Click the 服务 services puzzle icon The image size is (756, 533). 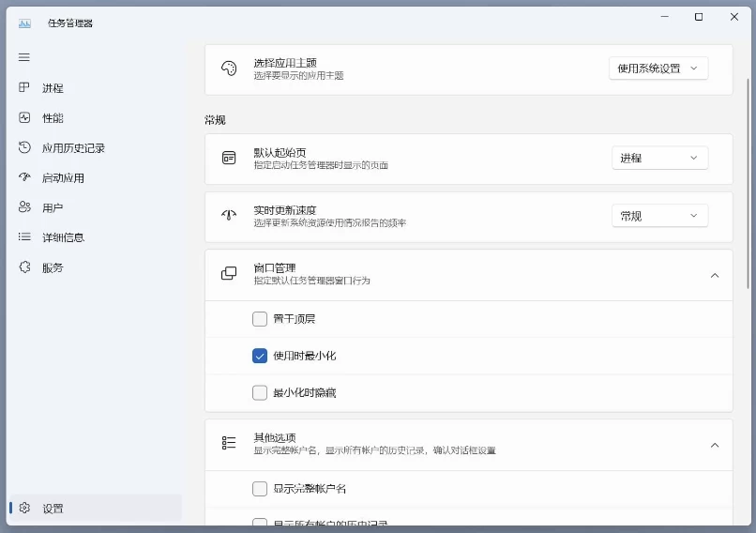tap(24, 267)
